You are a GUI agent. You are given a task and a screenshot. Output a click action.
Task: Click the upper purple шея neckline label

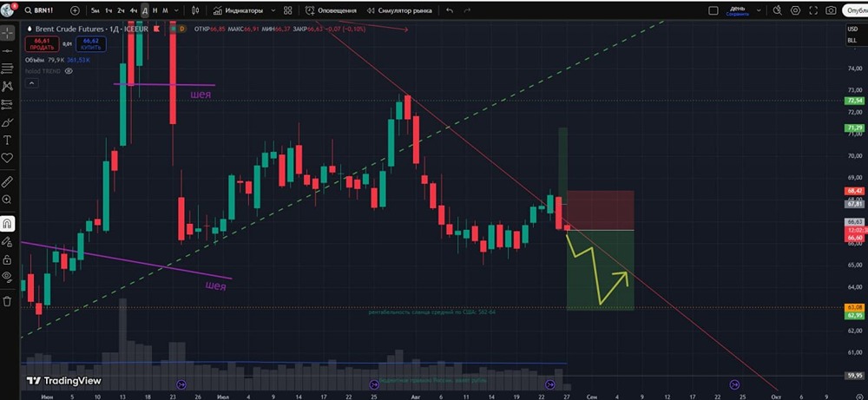pos(201,95)
